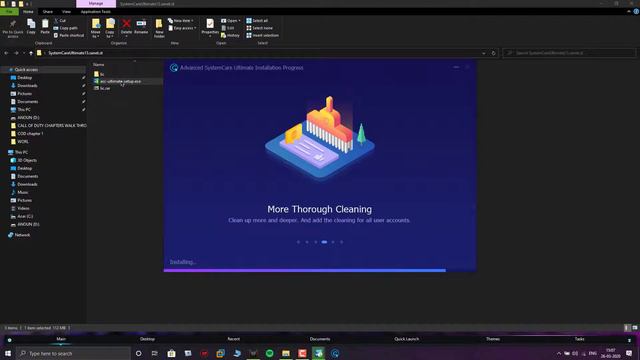Open the recent locations dropdown beside the forward arrow

pos(24,53)
